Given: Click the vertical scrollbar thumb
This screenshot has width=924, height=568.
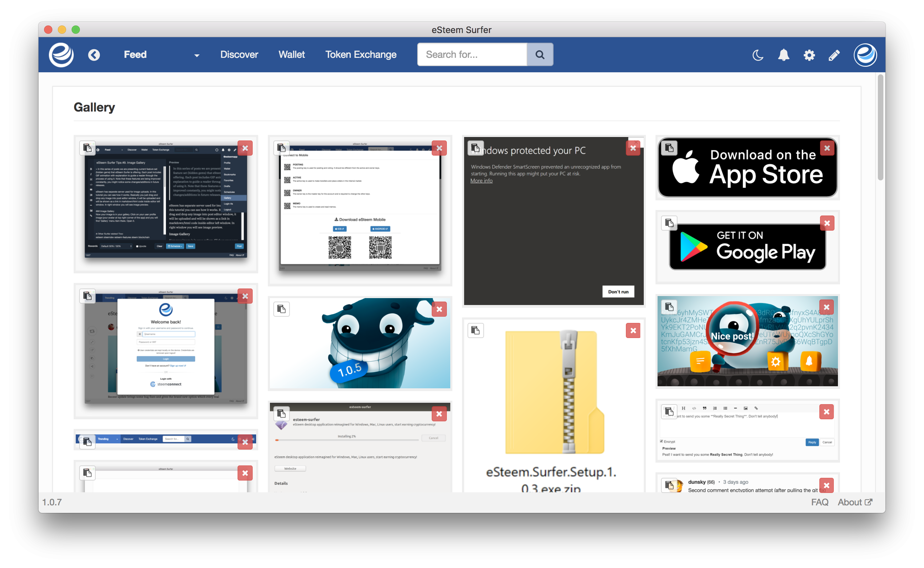Looking at the screenshot, I should click(881, 128).
